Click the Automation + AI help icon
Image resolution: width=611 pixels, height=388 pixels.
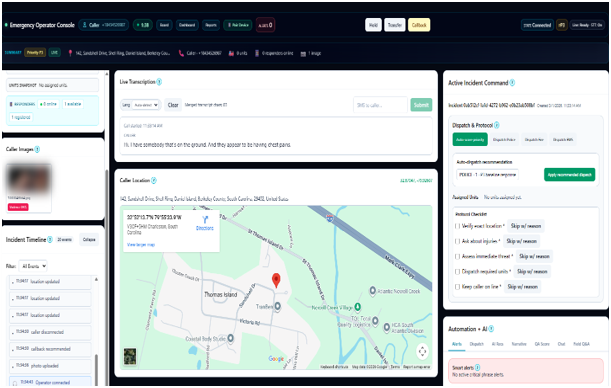click(x=491, y=329)
